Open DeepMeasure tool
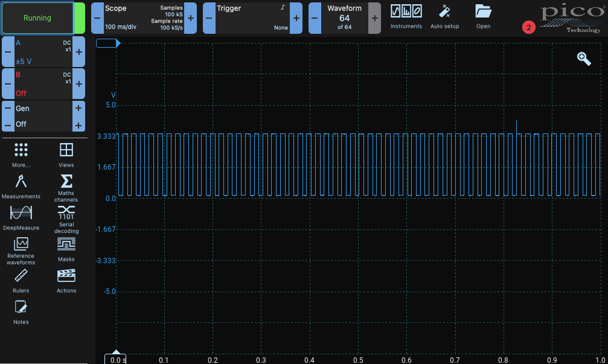608x364 pixels. click(21, 219)
